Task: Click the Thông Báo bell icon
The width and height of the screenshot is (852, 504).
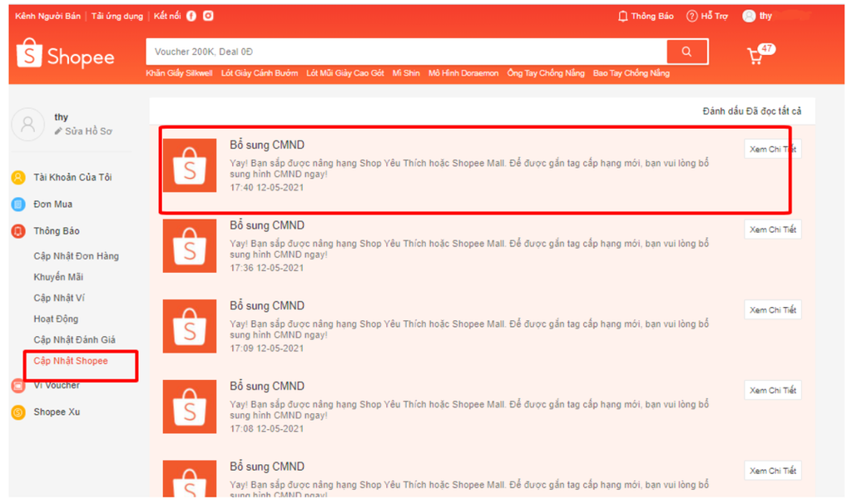Action: pos(623,16)
